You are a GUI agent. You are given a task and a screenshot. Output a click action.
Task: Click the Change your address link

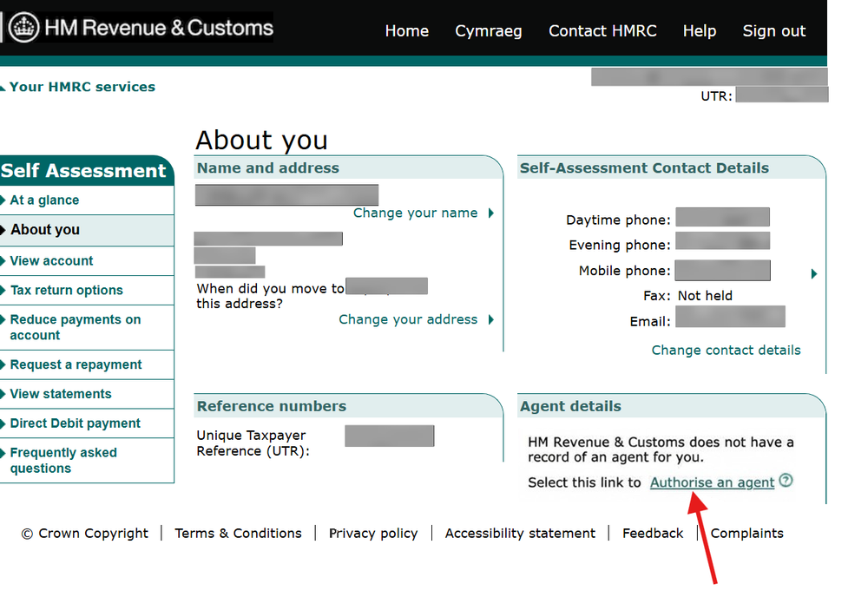pyautogui.click(x=408, y=320)
